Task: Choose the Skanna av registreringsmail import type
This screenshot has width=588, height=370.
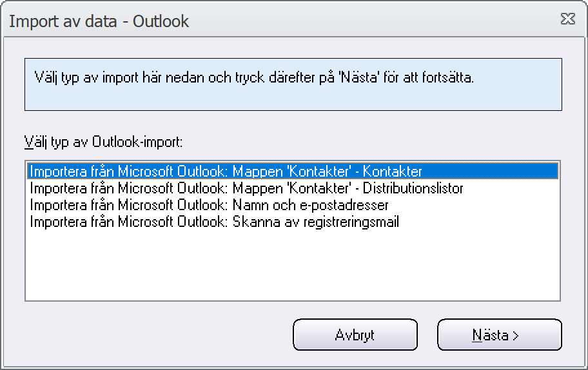Action: pyautogui.click(x=293, y=222)
